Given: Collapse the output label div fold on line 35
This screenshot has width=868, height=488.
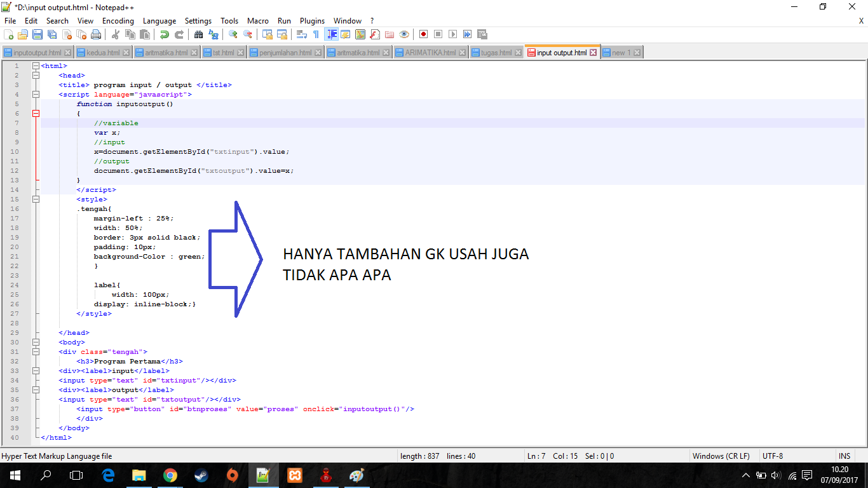Looking at the screenshot, I should 36,390.
